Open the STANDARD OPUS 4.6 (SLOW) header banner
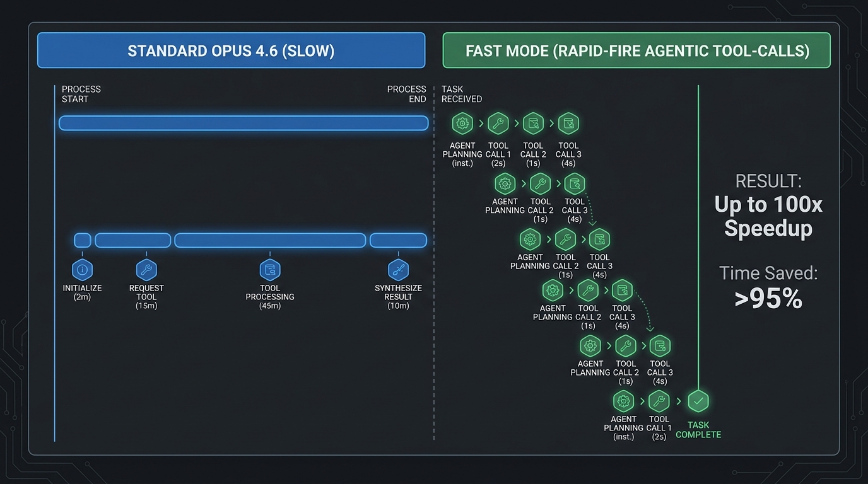This screenshot has width=868, height=484. tap(231, 50)
